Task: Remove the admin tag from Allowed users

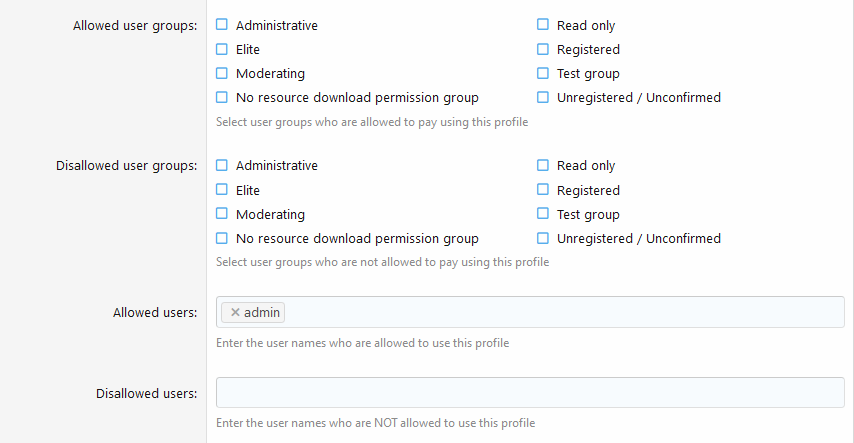Action: pos(235,313)
